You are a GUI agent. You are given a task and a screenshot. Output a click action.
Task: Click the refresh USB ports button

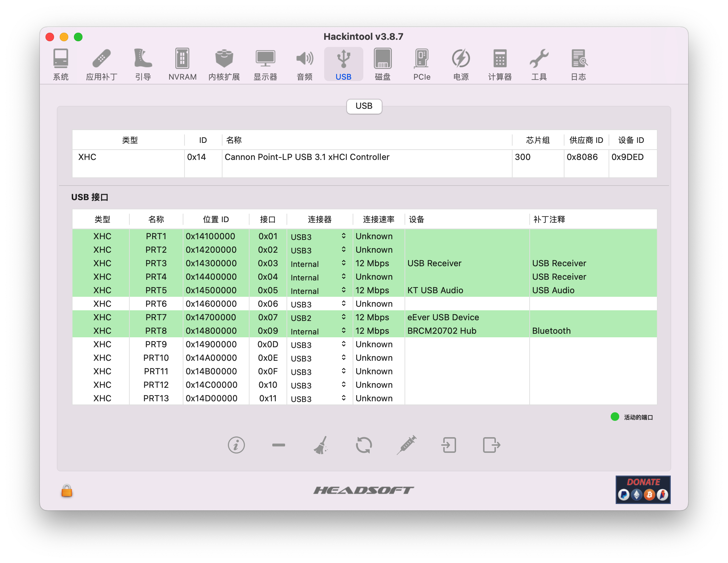[x=364, y=445]
